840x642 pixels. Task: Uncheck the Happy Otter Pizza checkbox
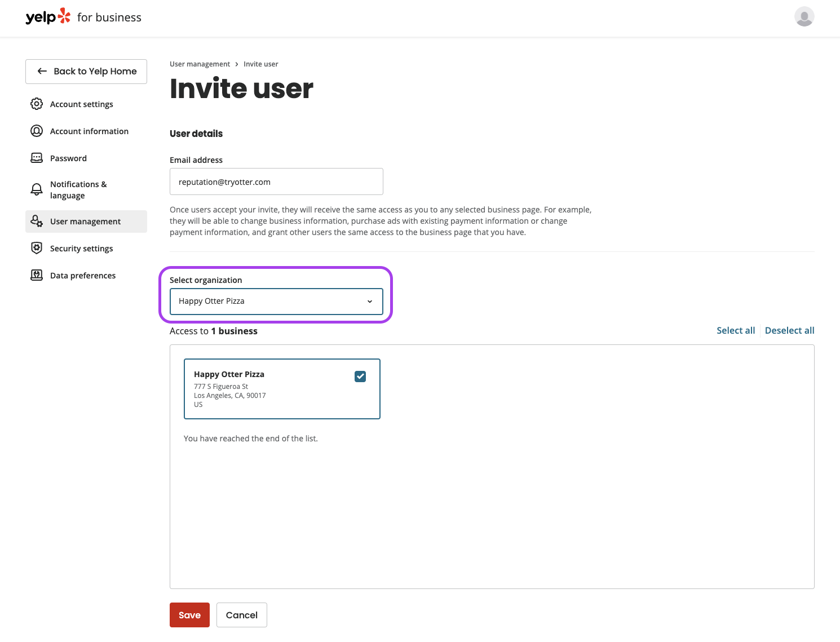[360, 377]
